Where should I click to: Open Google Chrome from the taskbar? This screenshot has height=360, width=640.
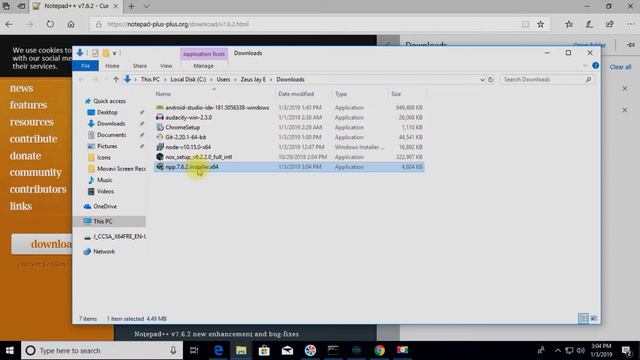pos(379,350)
